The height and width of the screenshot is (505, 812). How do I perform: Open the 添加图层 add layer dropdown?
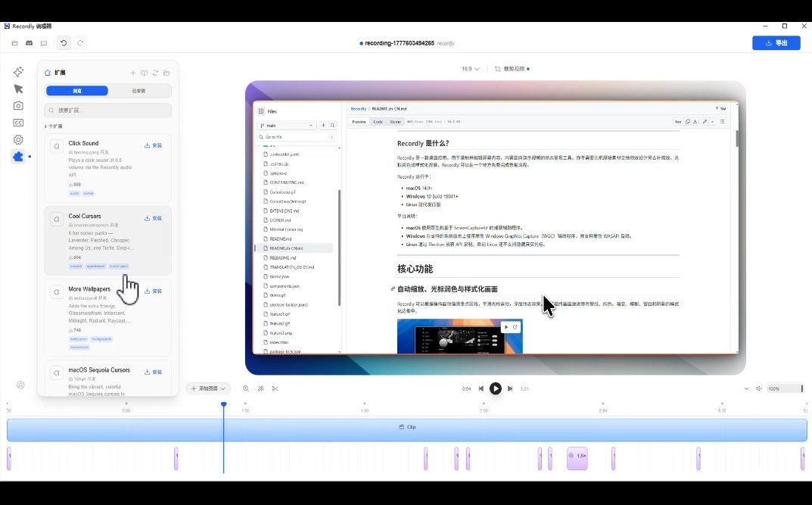(x=208, y=388)
